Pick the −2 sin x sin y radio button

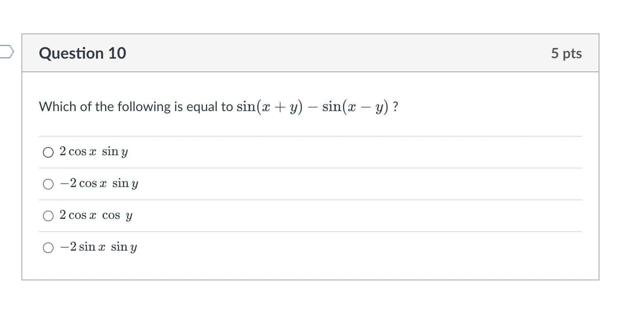pos(48,248)
